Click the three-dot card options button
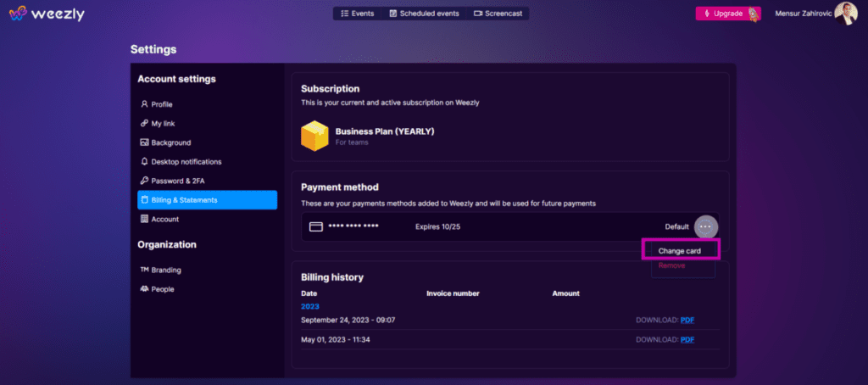868x385 pixels. tap(706, 227)
